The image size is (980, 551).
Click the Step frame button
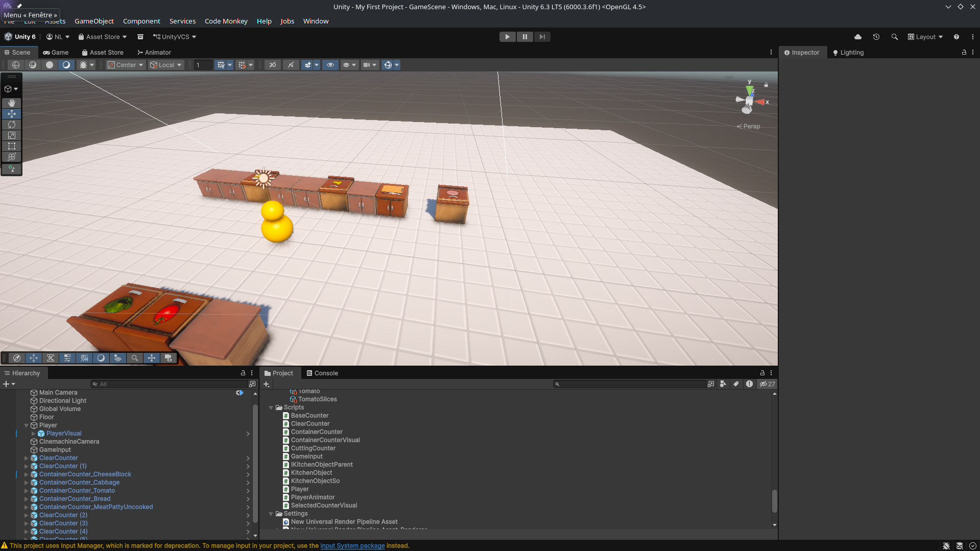[542, 37]
